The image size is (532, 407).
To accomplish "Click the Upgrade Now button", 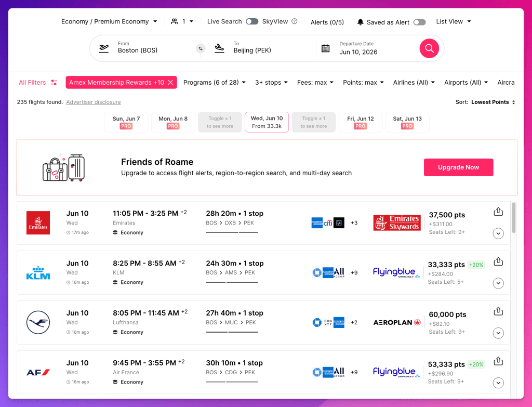I will 458,167.
